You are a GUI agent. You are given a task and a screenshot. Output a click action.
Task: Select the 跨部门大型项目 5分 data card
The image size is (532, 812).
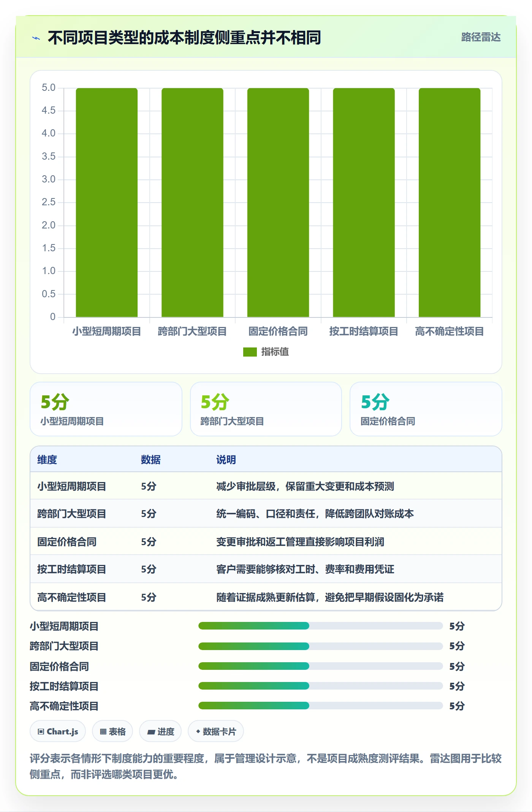point(266,409)
